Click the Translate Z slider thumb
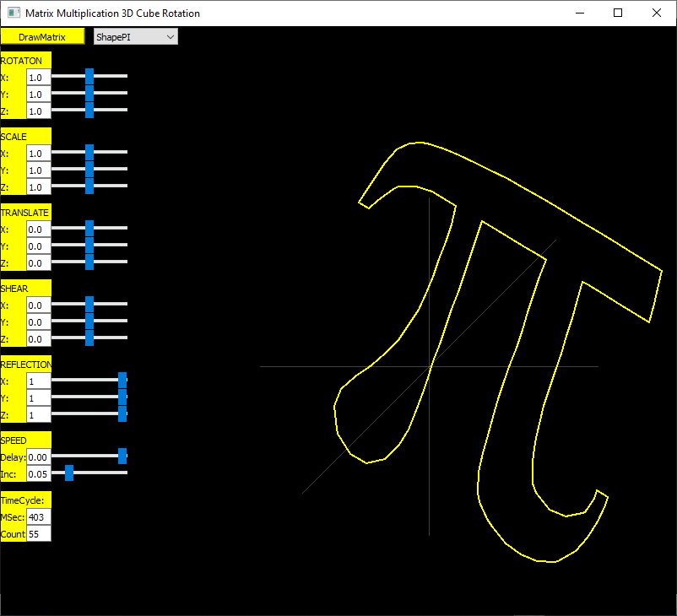This screenshot has width=677, height=616. pyautogui.click(x=89, y=262)
